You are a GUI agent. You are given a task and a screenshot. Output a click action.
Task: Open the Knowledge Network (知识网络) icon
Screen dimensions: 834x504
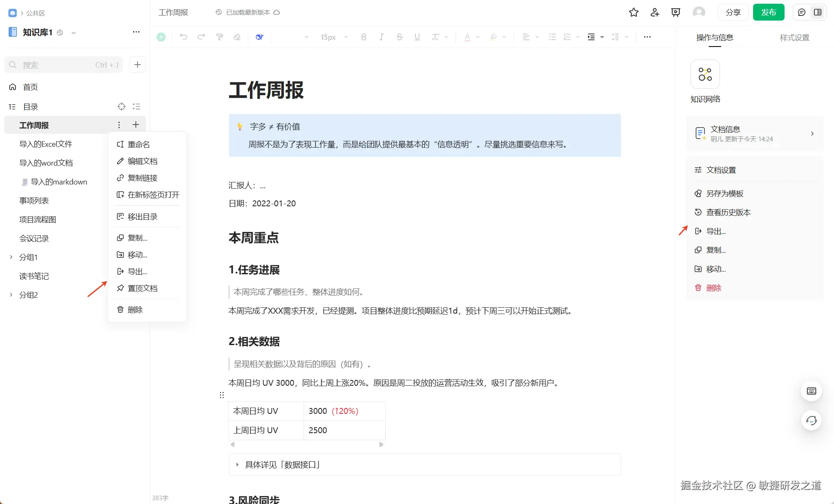(705, 75)
